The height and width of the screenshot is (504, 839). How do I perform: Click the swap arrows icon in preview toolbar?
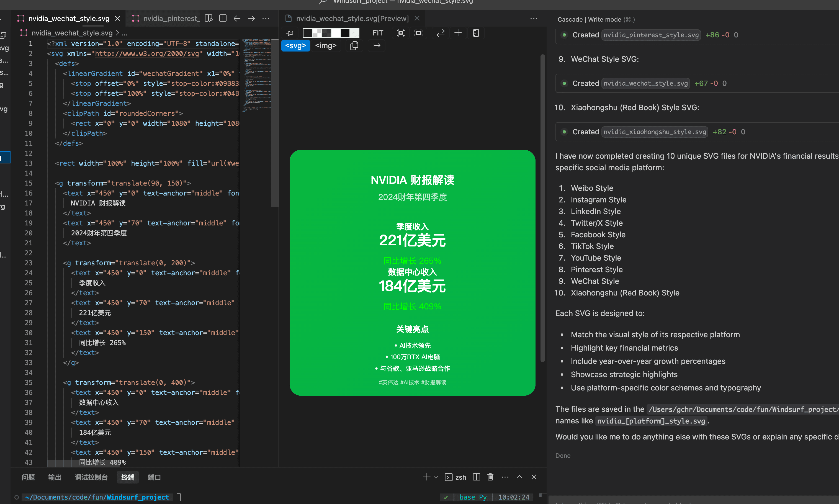click(x=440, y=33)
